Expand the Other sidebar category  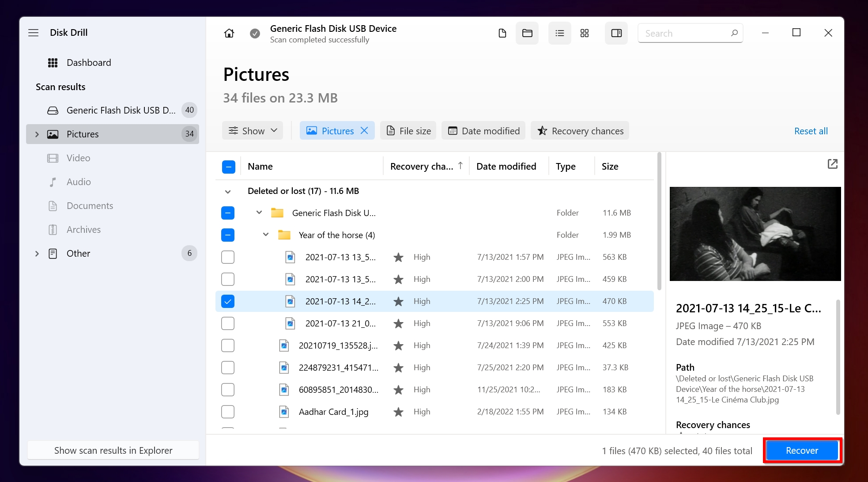pyautogui.click(x=37, y=254)
